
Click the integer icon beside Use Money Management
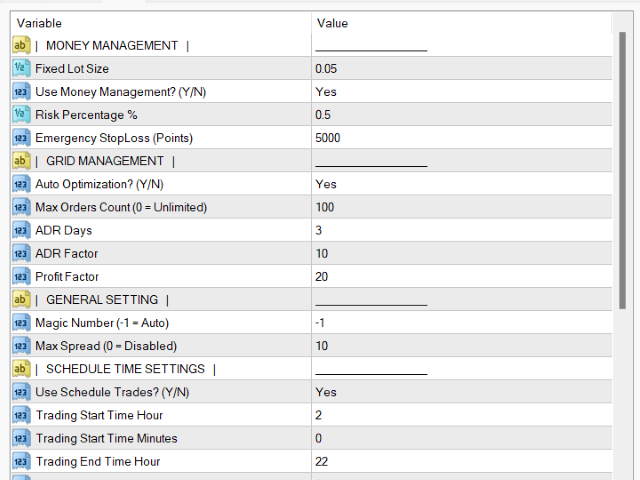coord(21,91)
